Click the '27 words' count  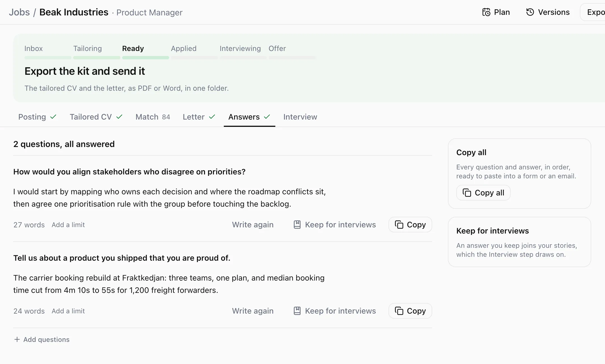[x=29, y=225]
